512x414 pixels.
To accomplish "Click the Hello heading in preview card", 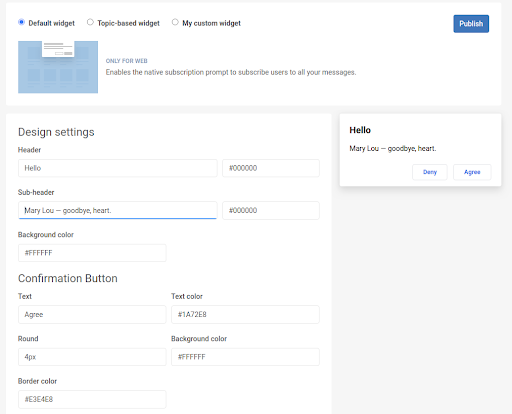I will click(x=360, y=130).
